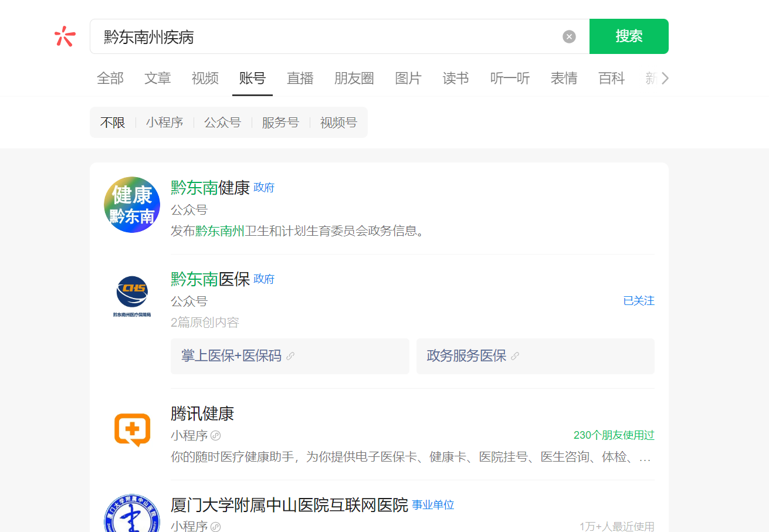Switch to the 文章 tab
769x532 pixels.
tap(158, 79)
